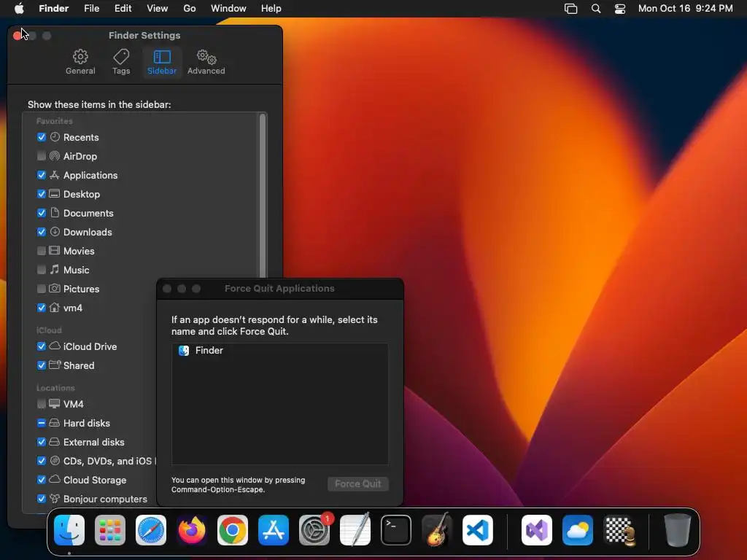Check the Pictures checkbox
This screenshot has height=560, width=747.
pyautogui.click(x=42, y=289)
